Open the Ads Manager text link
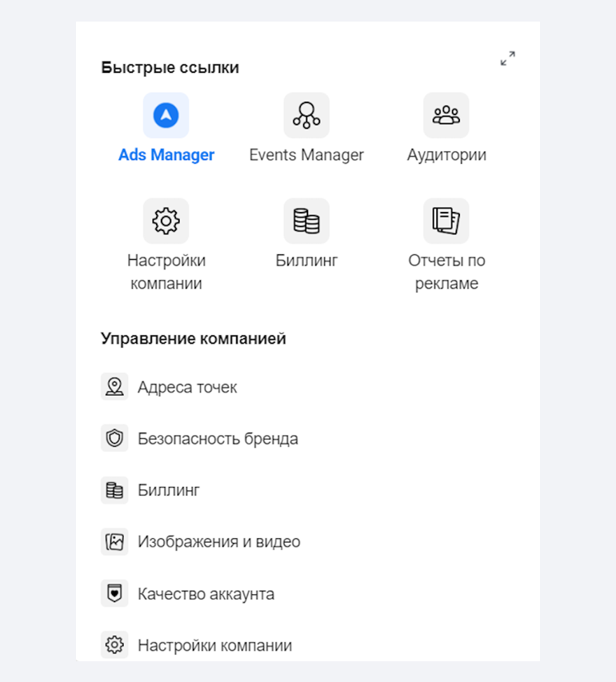Image resolution: width=616 pixels, height=682 pixels. [166, 155]
